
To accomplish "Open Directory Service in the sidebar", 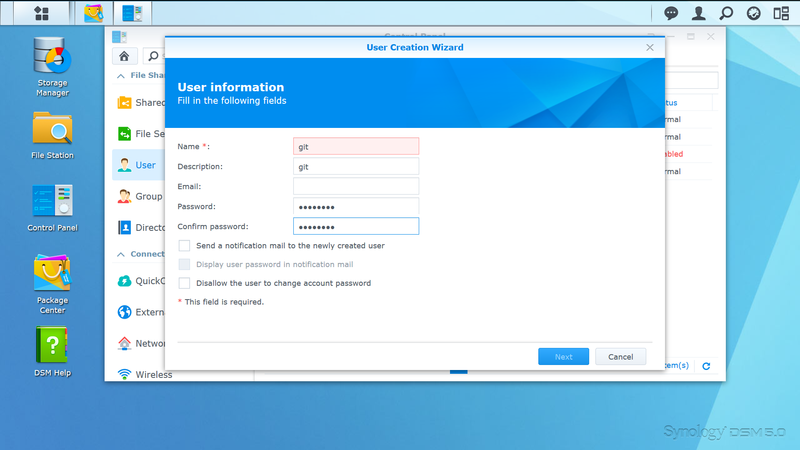I will 141,228.
